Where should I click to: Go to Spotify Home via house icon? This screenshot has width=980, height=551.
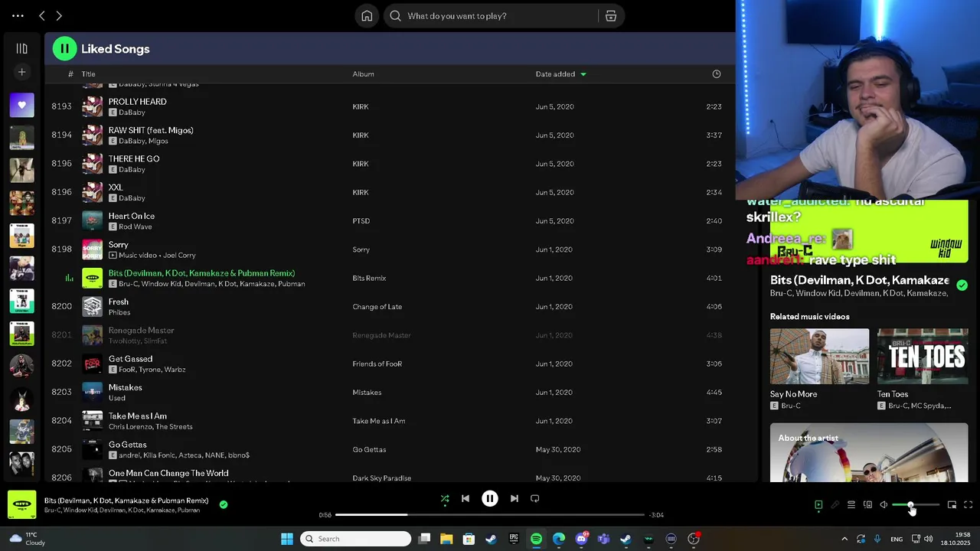point(367,16)
